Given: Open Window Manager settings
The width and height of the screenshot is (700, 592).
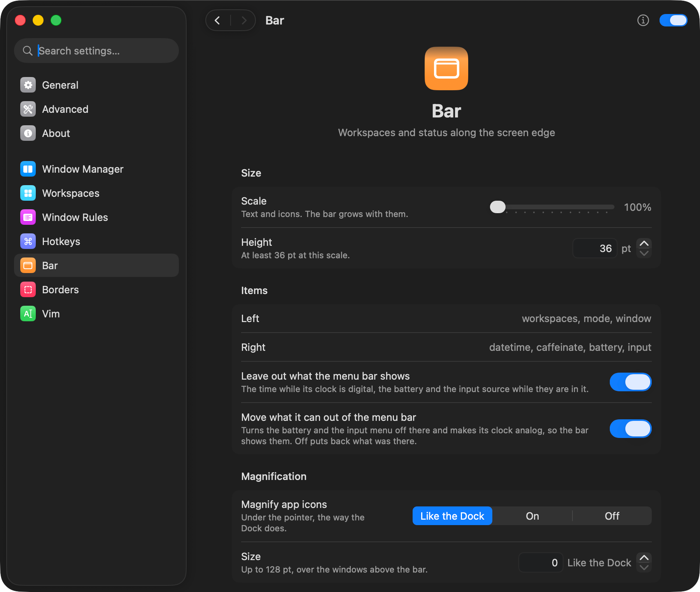Looking at the screenshot, I should pyautogui.click(x=96, y=169).
